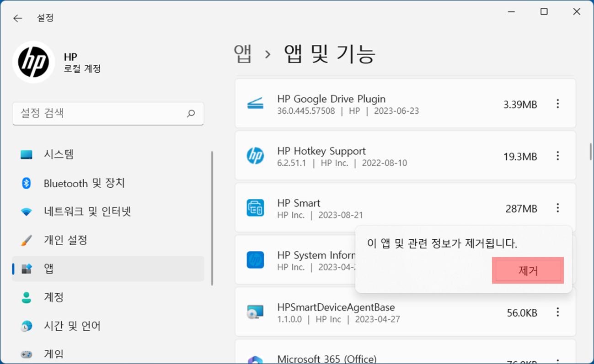Open three-dot menu for HP Smart
This screenshot has width=594, height=364.
557,208
